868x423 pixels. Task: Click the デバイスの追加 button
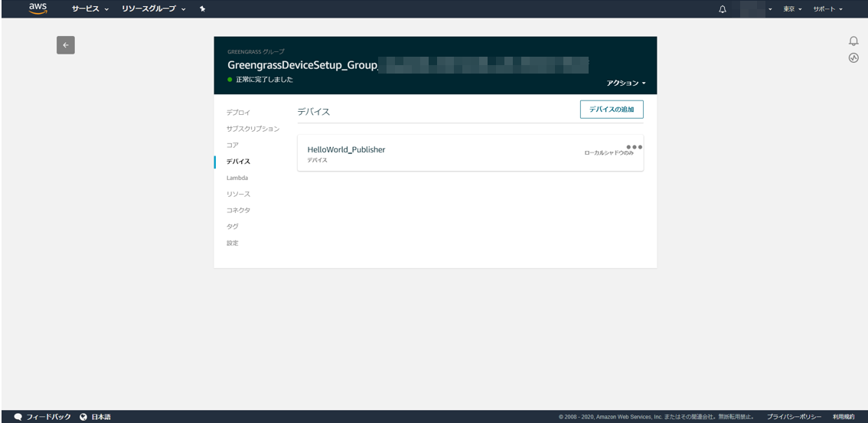coord(612,110)
